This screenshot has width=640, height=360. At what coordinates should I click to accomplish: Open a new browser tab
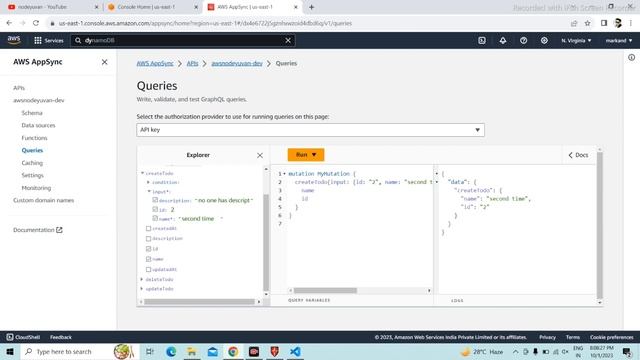point(311,7)
